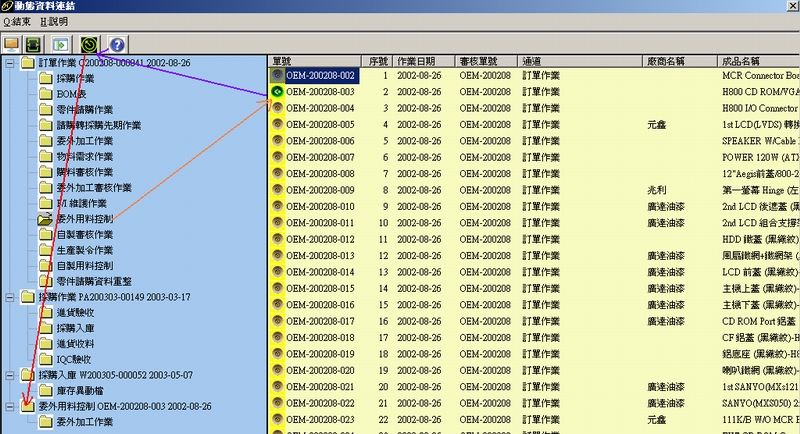
Task: Select the OEM-200208-012 order number cell
Action: 320,239
